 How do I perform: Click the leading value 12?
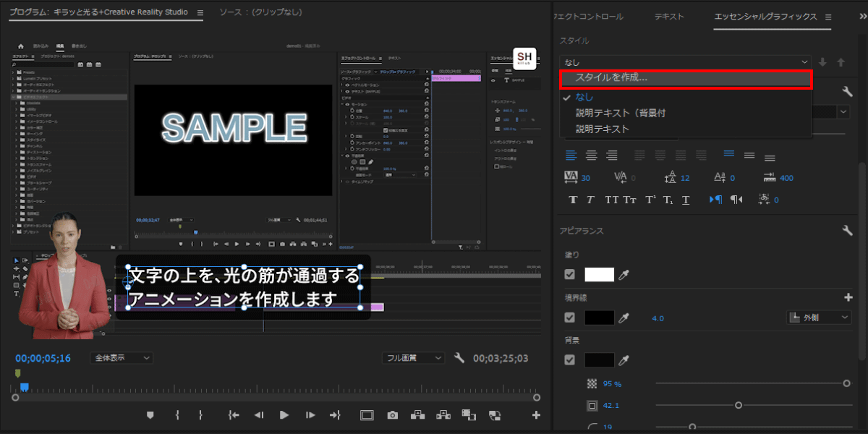(x=685, y=179)
